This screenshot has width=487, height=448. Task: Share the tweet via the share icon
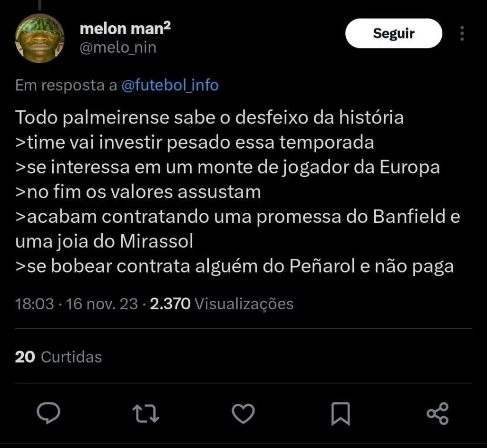(x=438, y=413)
